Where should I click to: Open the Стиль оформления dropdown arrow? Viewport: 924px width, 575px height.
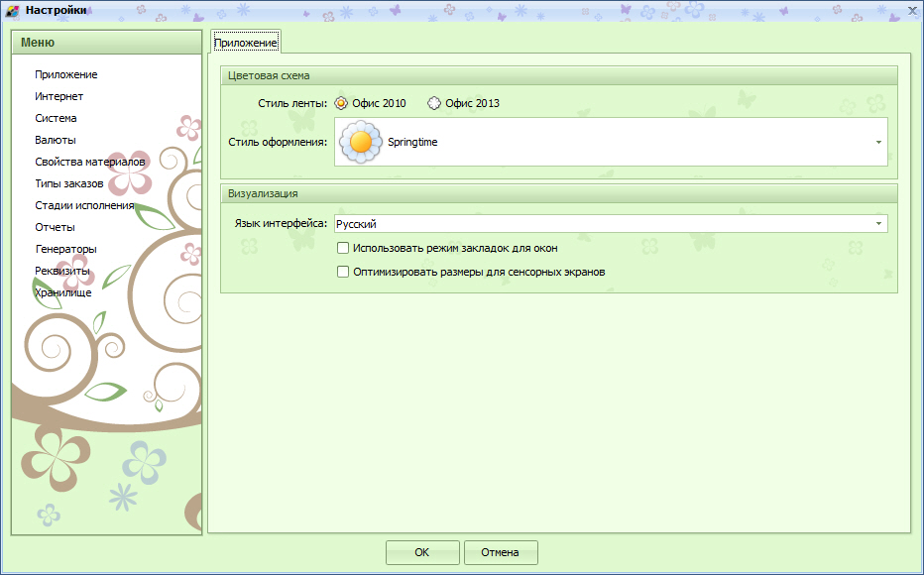(x=878, y=142)
